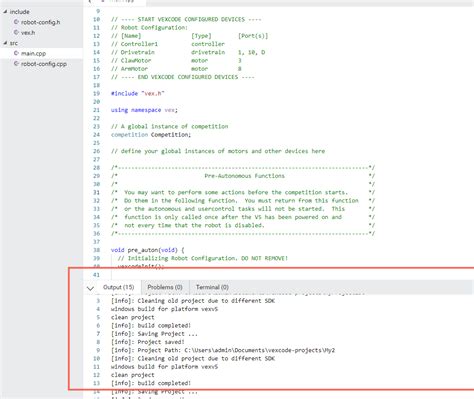This screenshot has height=399, width=474.
Task: Click the 'competition Competition;' code line
Action: coord(151,135)
